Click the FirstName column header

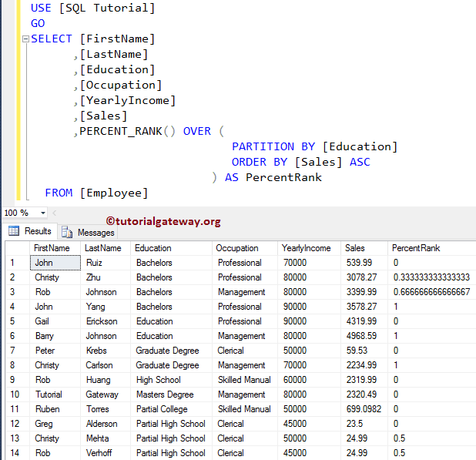pyautogui.click(x=55, y=248)
